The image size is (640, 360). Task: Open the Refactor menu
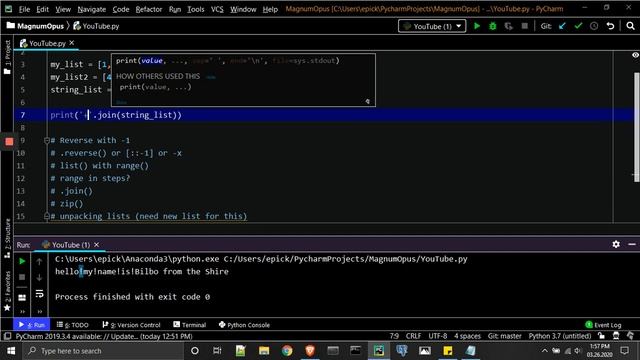point(149,9)
